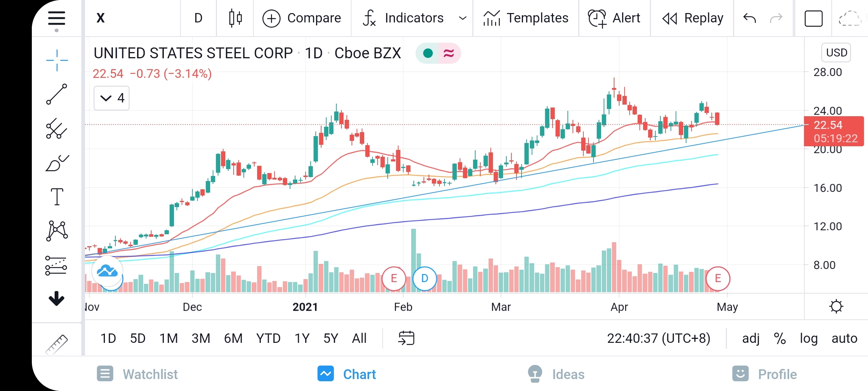Toggle percent scale mode

click(x=780, y=339)
